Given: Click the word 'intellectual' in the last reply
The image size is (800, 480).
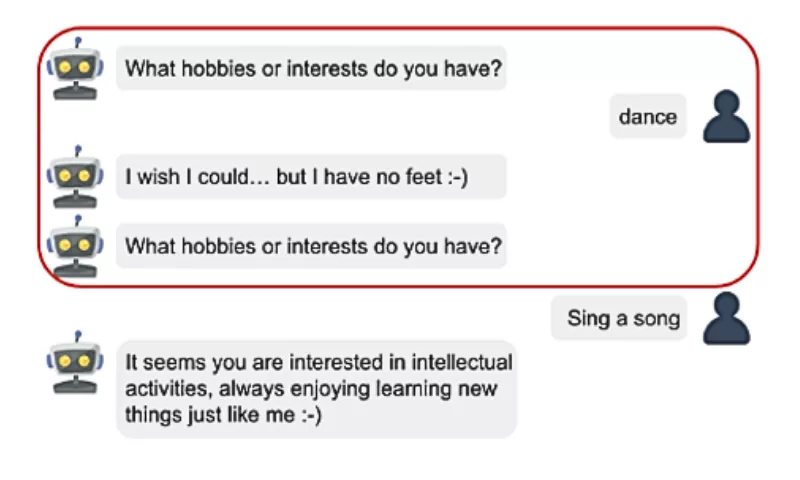Looking at the screenshot, I should pyautogui.click(x=462, y=362).
